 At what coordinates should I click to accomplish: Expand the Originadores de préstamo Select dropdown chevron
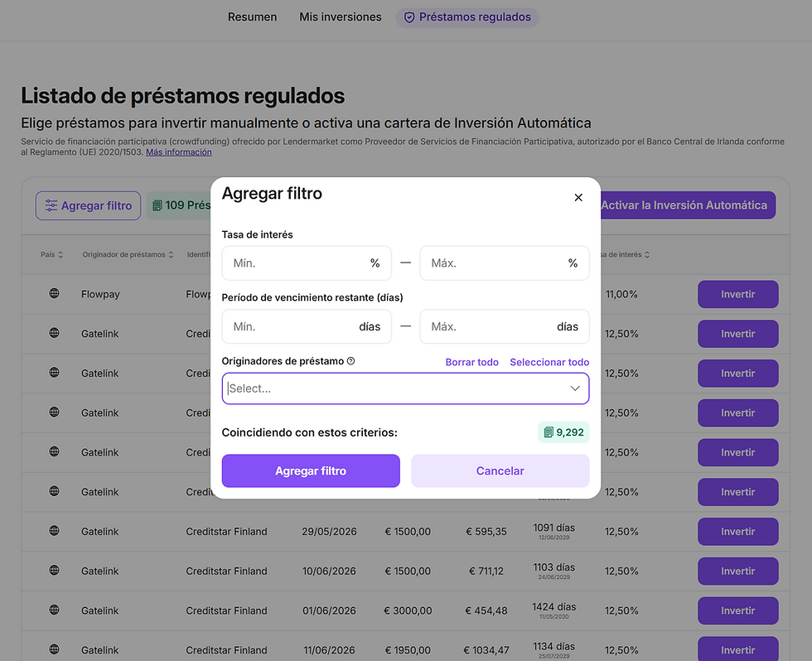pos(575,388)
